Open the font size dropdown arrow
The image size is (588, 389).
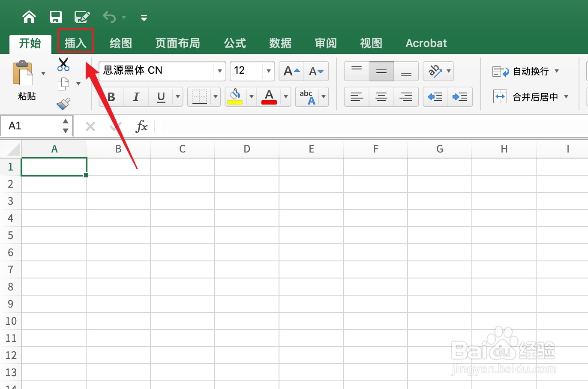(x=269, y=71)
